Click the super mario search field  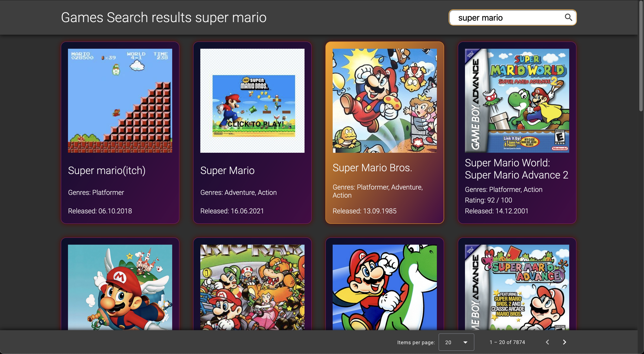(x=505, y=18)
